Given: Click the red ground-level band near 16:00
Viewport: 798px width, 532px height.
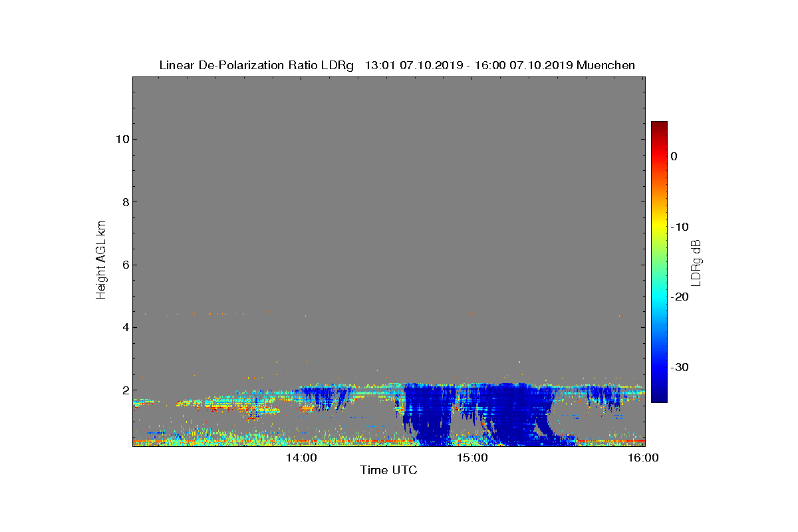Looking at the screenshot, I should coord(610,441).
